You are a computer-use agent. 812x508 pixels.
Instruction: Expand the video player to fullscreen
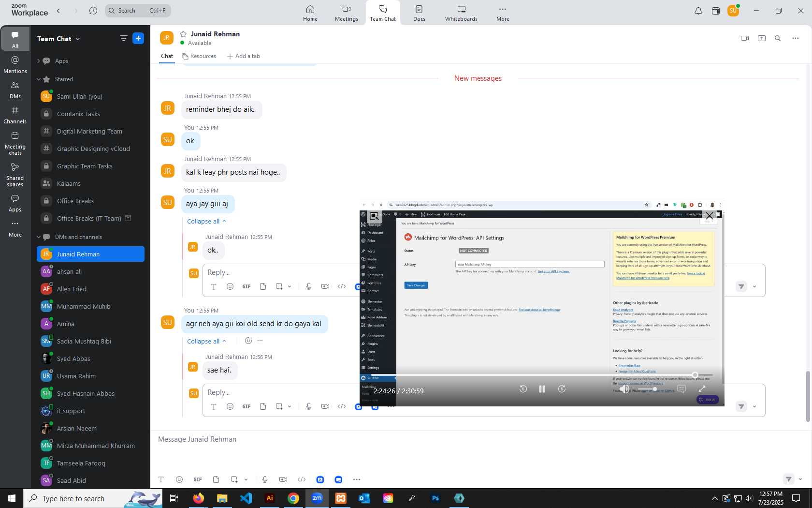coord(702,389)
